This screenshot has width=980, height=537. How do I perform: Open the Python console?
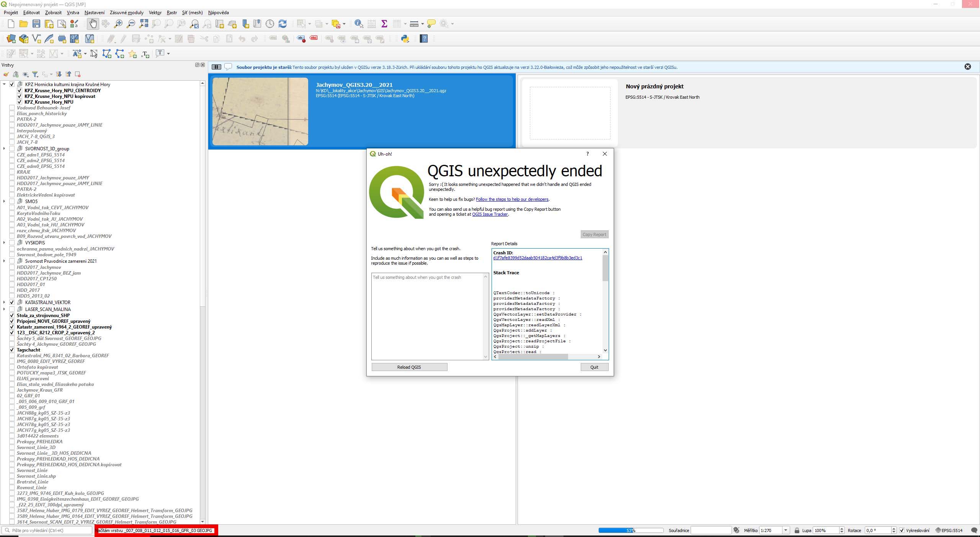[x=405, y=39]
